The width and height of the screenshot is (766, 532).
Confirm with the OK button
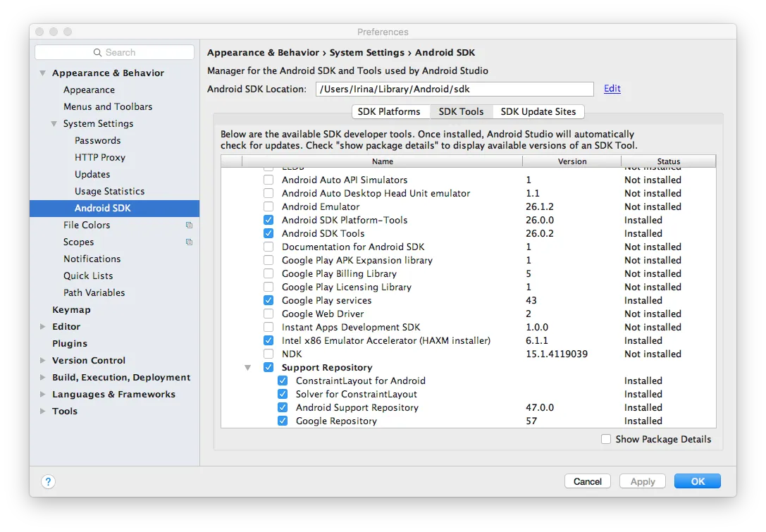pos(698,481)
